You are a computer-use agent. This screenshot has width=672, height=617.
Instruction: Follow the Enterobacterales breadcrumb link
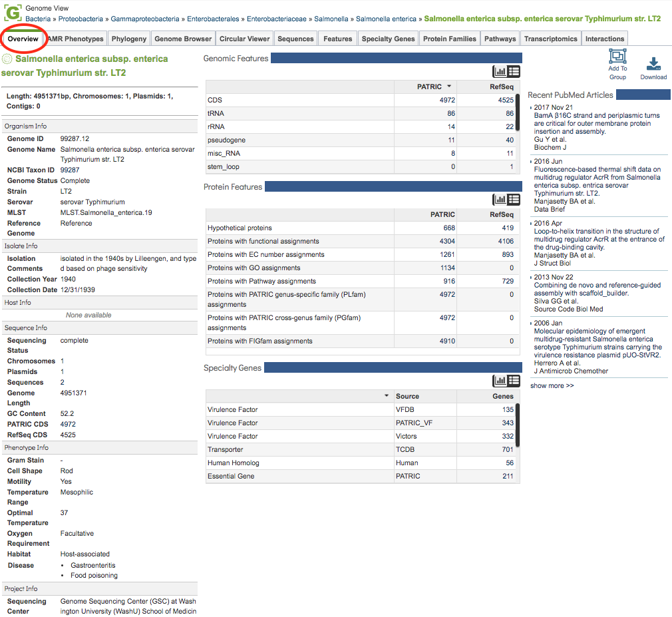(x=213, y=19)
